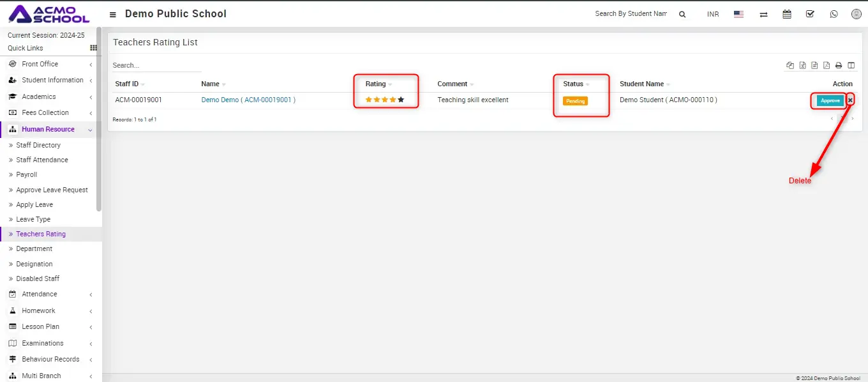
Task: Open the user profile avatar
Action: pyautogui.click(x=856, y=14)
